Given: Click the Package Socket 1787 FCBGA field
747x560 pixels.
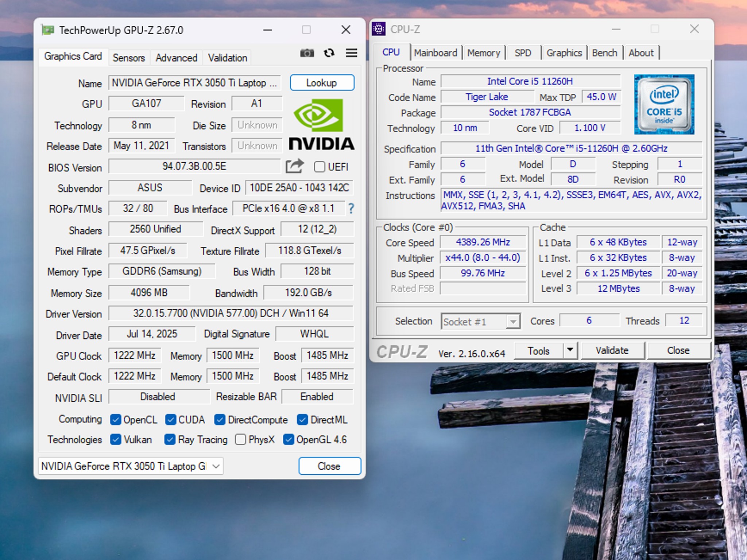Looking at the screenshot, I should (x=530, y=112).
